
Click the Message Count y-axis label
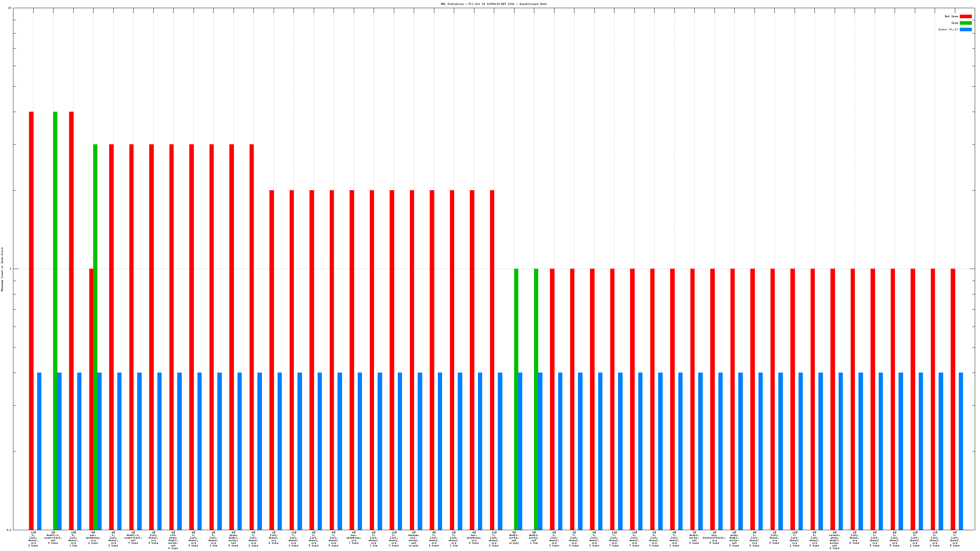2,269
